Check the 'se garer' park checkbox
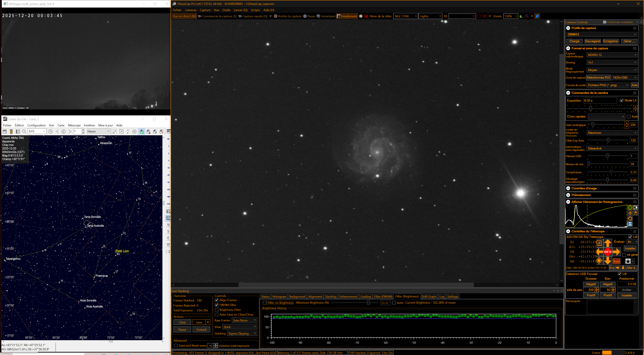This screenshot has width=644, height=355. [x=624, y=255]
